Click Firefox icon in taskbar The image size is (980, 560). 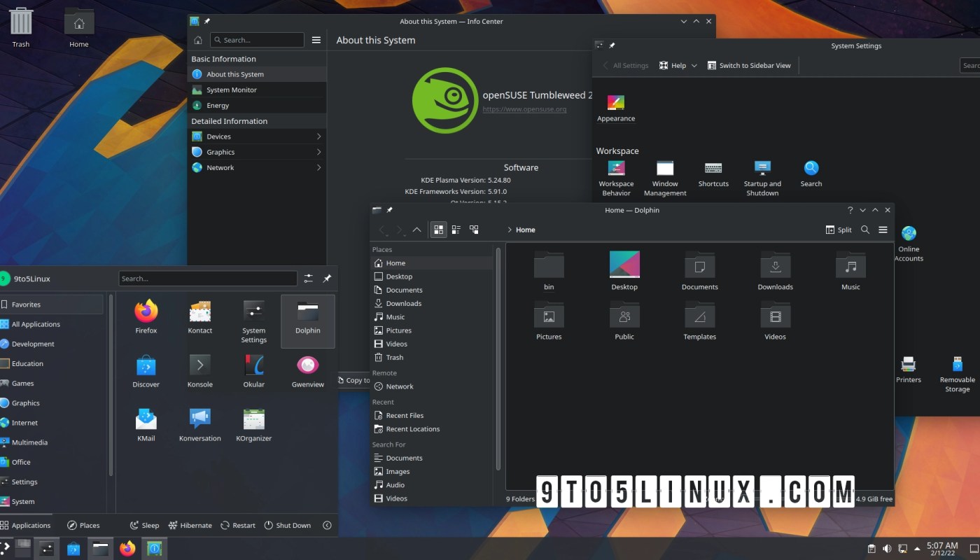(x=127, y=549)
